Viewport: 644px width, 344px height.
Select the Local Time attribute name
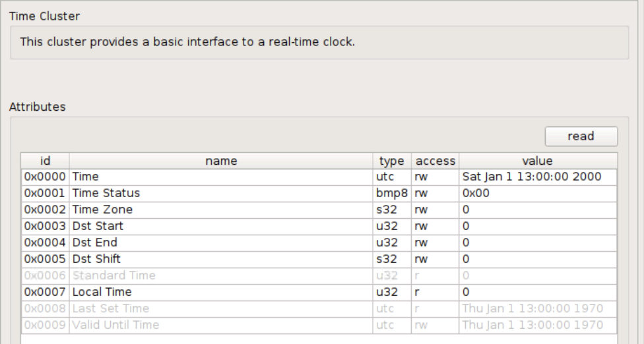point(221,292)
